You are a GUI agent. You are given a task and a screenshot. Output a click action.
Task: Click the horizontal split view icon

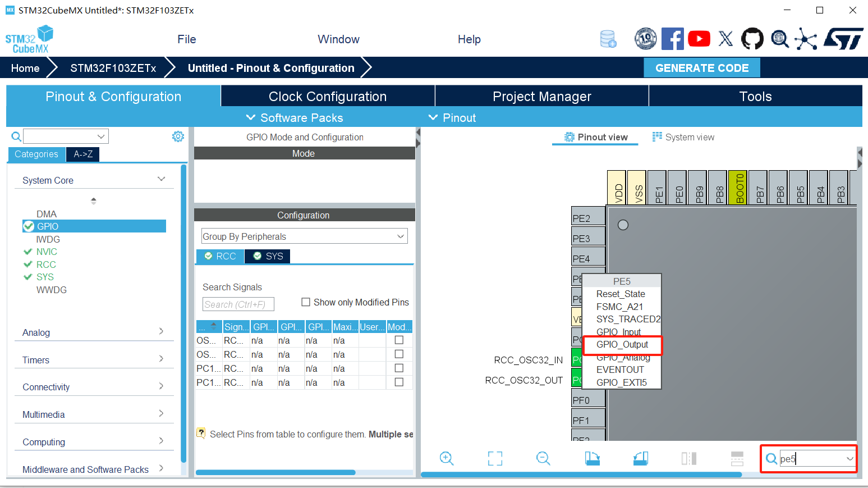(x=737, y=458)
